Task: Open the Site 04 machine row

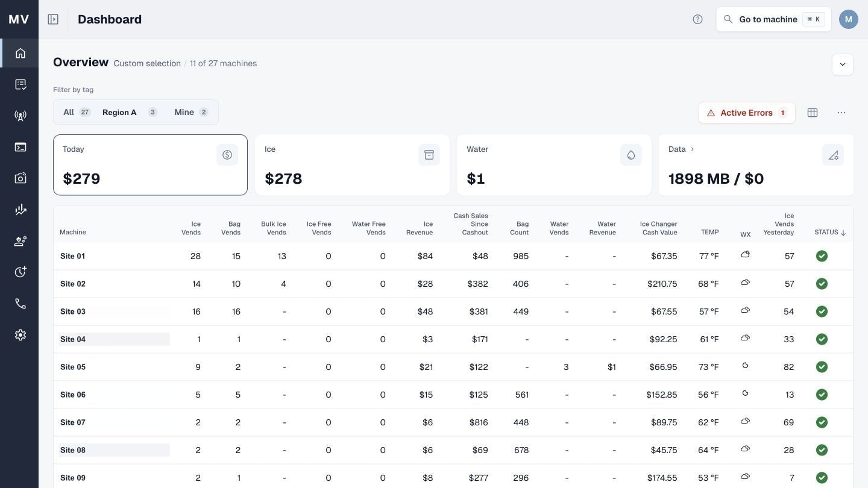Action: coord(453,339)
